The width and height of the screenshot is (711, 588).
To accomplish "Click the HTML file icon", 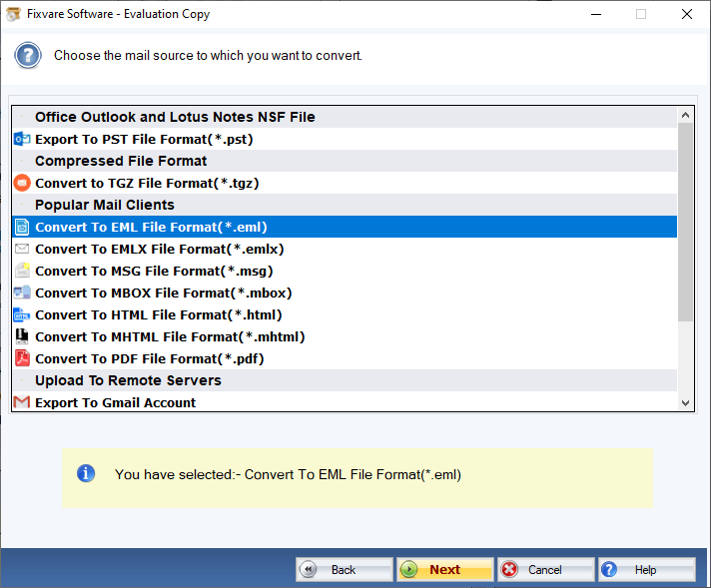I will 22,314.
